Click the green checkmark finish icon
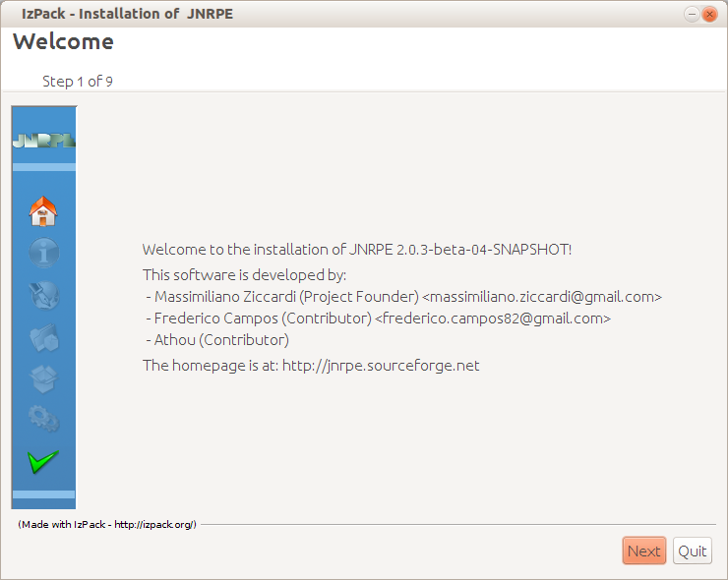728x580 pixels. pyautogui.click(x=43, y=461)
